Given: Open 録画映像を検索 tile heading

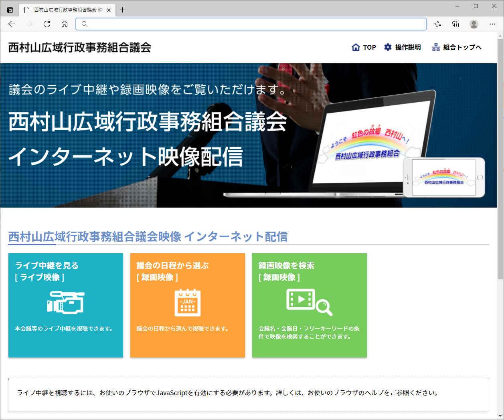Looking at the screenshot, I should (x=287, y=265).
